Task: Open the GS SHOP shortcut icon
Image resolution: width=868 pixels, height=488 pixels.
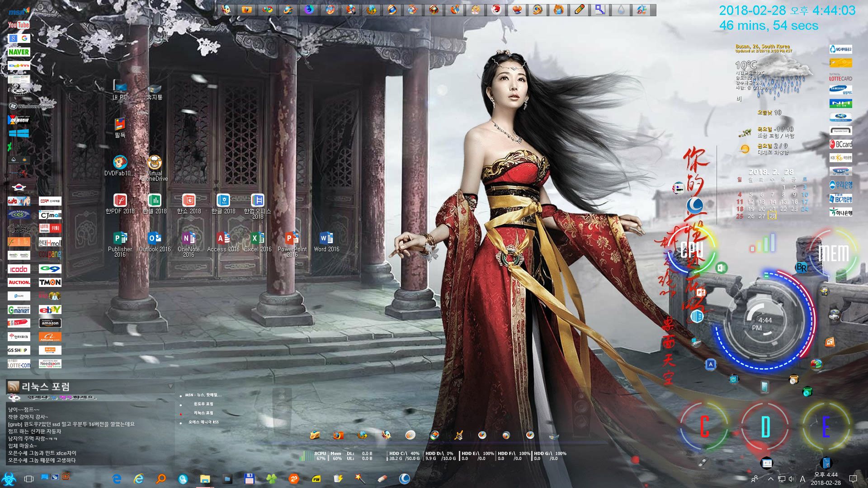Action: [19, 350]
